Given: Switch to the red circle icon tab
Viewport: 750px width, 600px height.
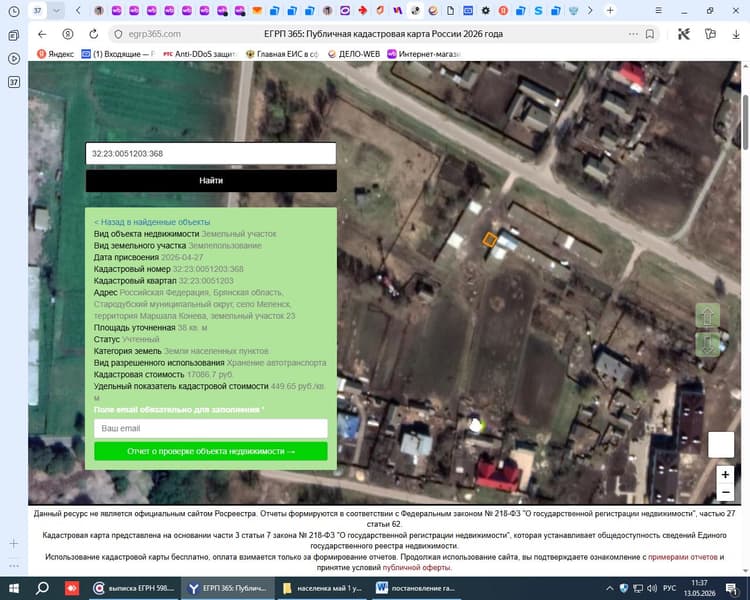Looking at the screenshot, I should coord(503,11).
